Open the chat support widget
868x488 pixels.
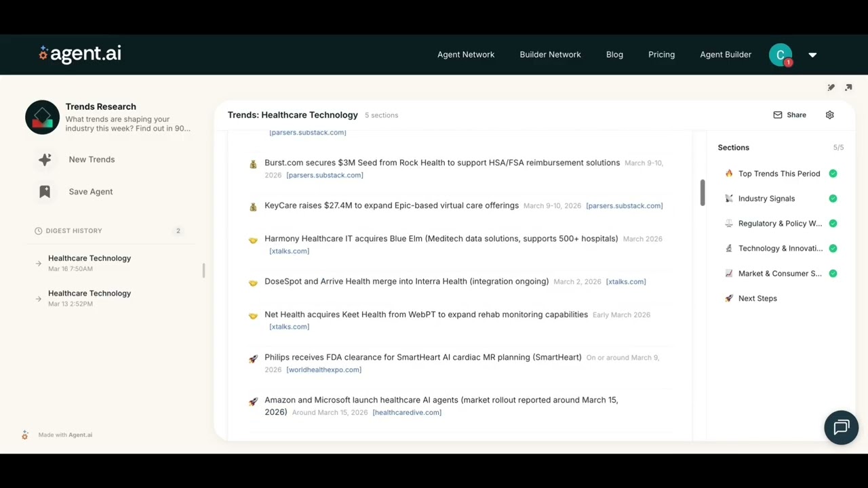click(x=842, y=428)
